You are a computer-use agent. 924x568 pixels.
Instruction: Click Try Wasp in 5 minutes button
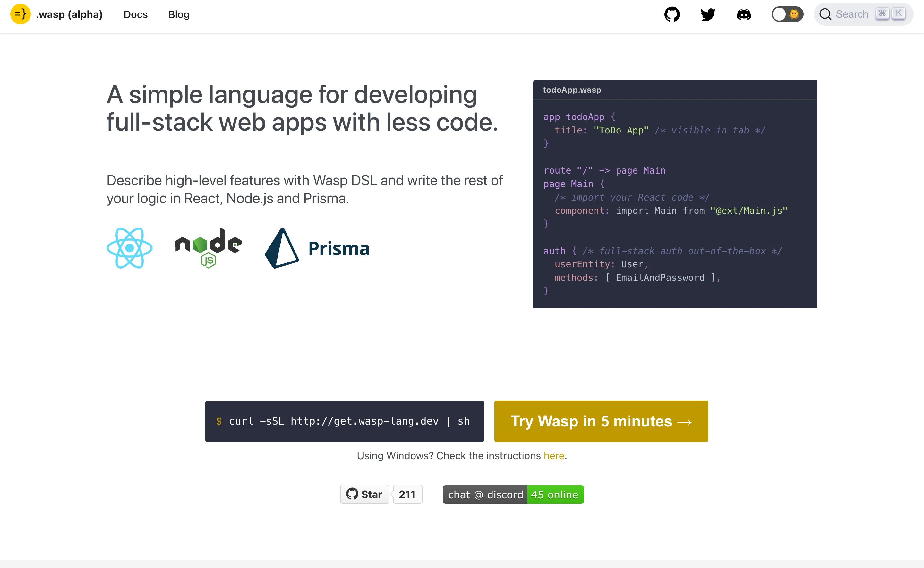tap(601, 421)
